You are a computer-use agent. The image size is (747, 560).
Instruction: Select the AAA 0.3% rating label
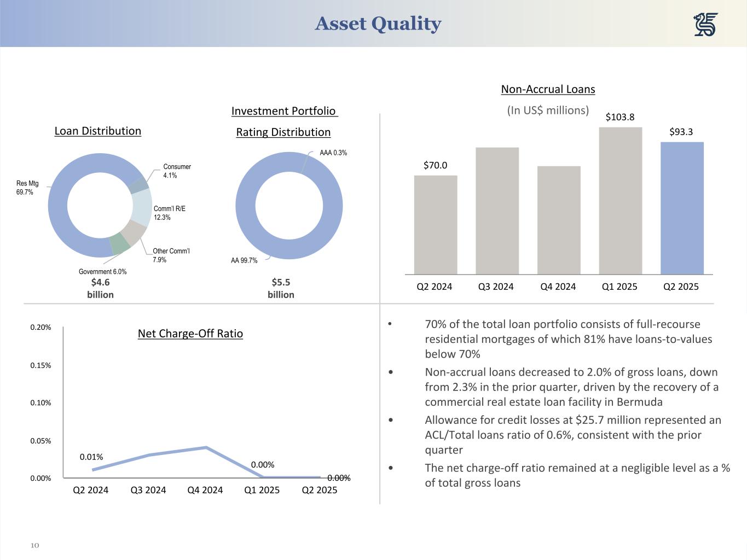(333, 153)
